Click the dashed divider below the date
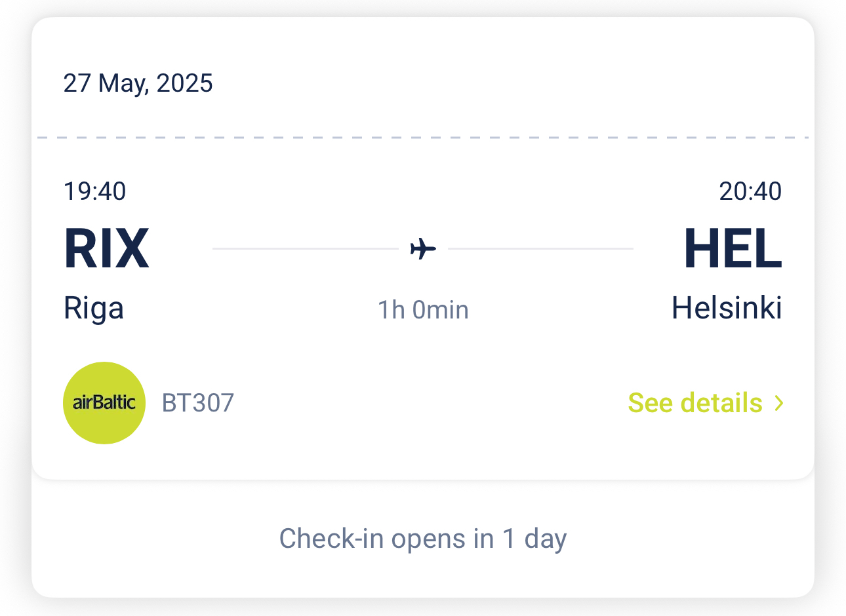The image size is (846, 616). [x=423, y=138]
